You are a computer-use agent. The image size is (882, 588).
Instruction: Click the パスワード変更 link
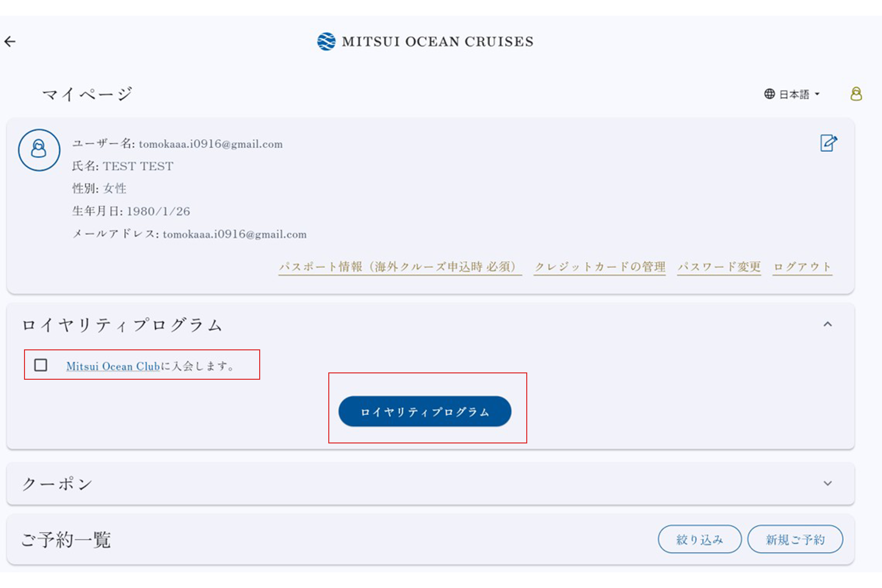tap(719, 267)
